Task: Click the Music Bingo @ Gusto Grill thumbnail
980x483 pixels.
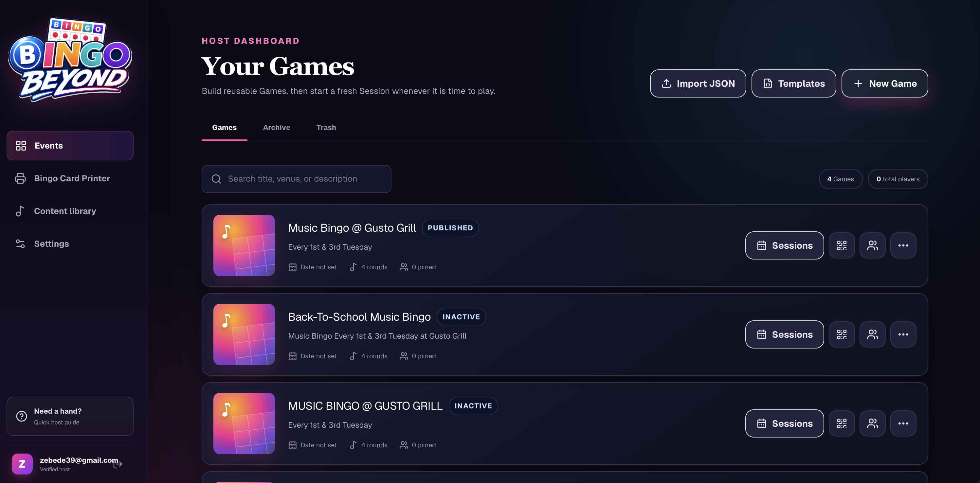Action: [244, 245]
